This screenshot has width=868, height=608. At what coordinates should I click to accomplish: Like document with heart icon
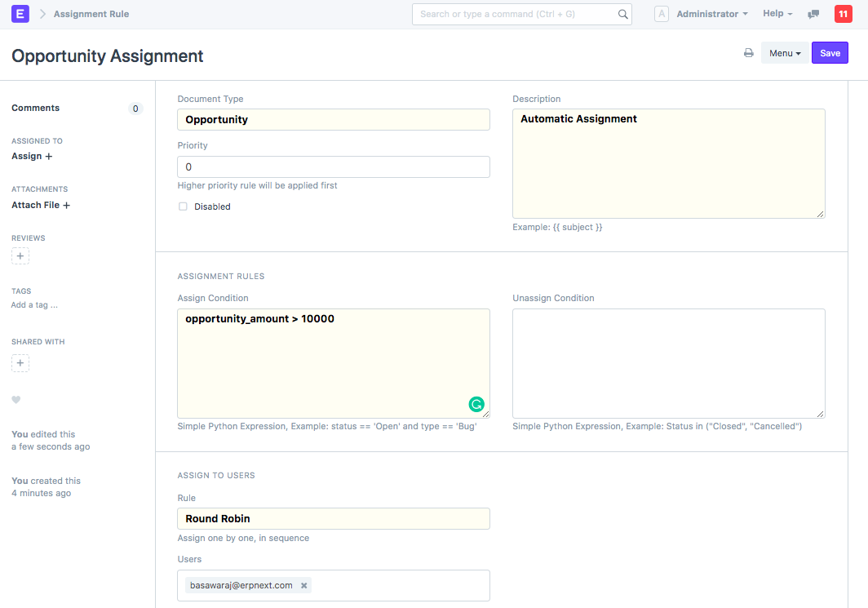[16, 400]
